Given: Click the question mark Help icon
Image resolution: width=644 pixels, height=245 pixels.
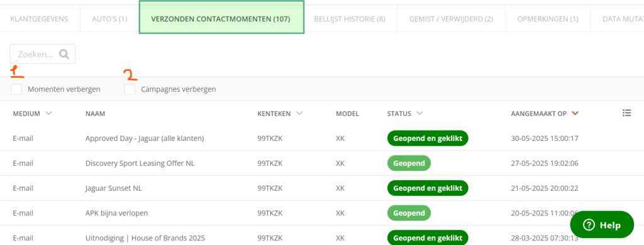Looking at the screenshot, I should coord(589,225).
